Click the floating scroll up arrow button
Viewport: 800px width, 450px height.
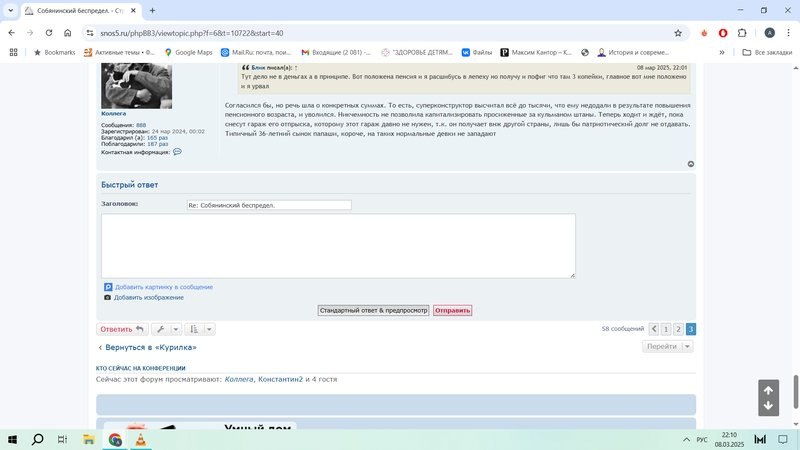click(768, 390)
